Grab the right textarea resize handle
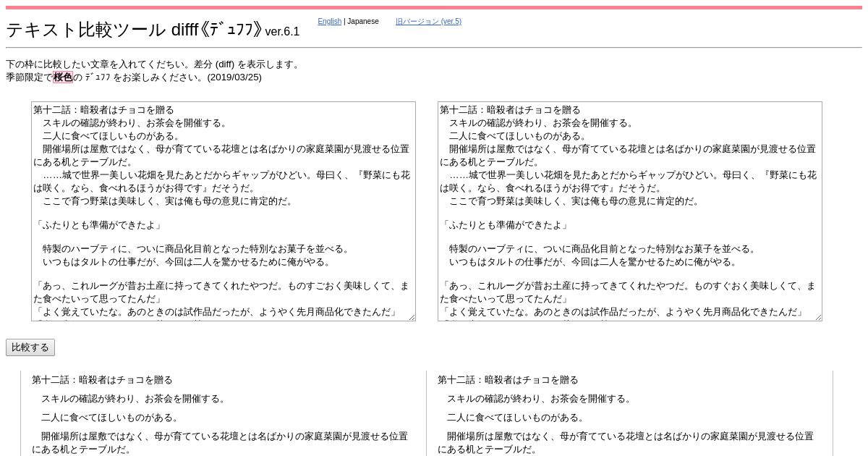This screenshot has height=456, width=868. [818, 317]
